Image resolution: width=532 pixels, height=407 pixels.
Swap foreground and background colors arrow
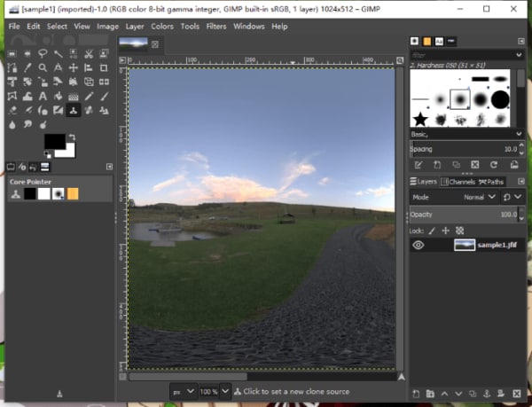point(72,137)
